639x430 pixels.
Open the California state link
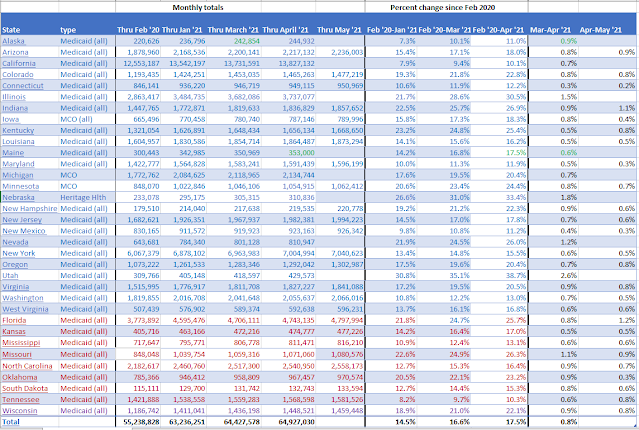pos(19,63)
